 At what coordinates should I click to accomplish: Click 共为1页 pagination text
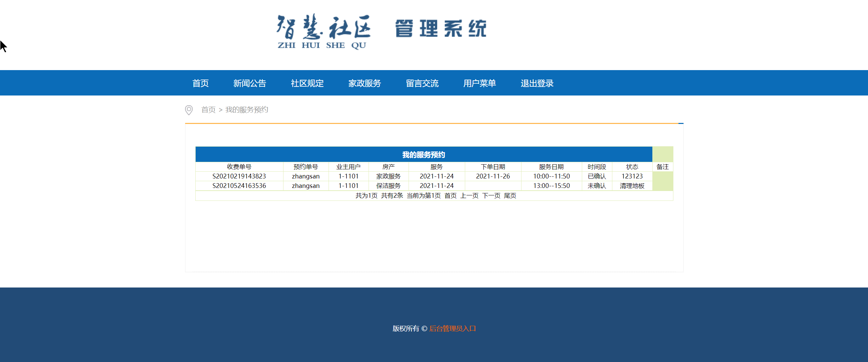[367, 196]
